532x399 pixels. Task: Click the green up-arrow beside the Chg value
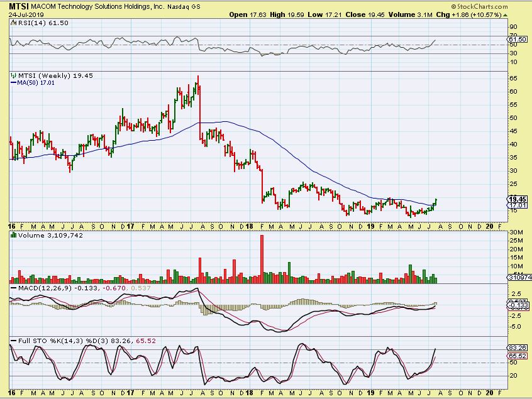click(x=505, y=15)
